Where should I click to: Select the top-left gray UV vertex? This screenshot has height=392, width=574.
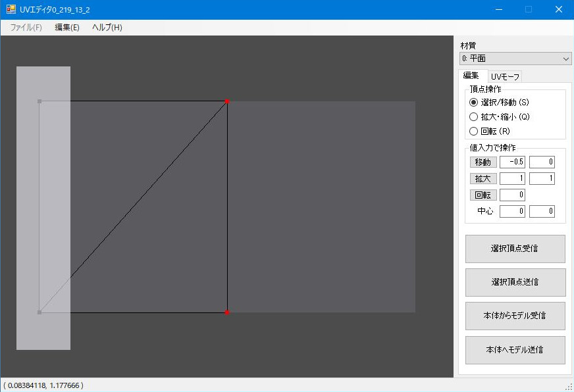(39, 101)
